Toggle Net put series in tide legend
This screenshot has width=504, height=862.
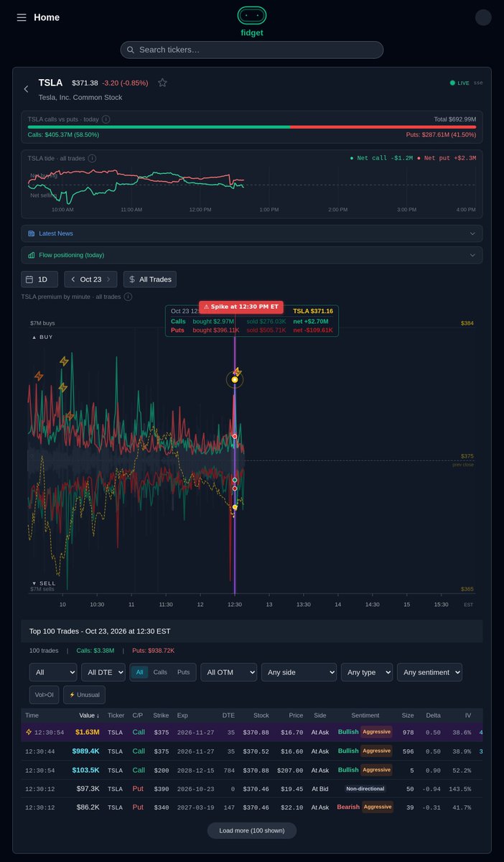coord(446,158)
